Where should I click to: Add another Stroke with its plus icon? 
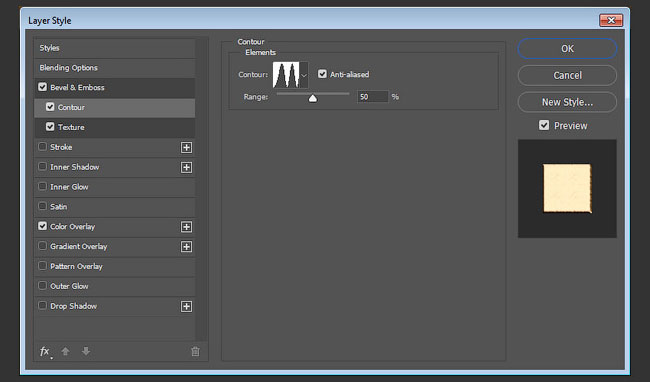[187, 147]
